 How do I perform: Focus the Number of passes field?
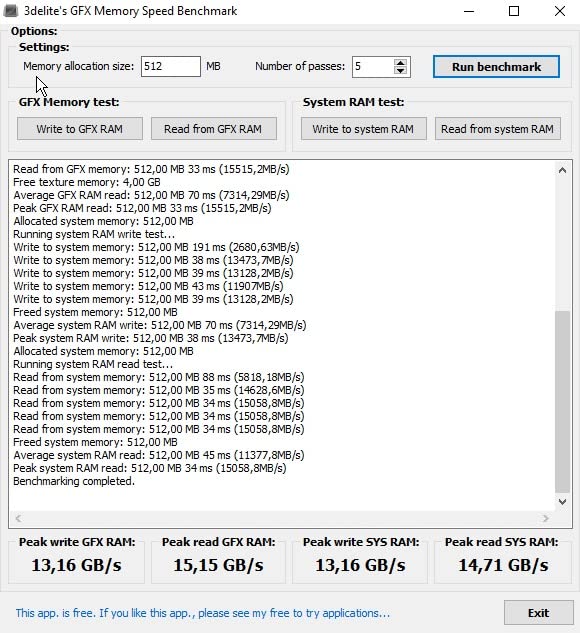(373, 67)
